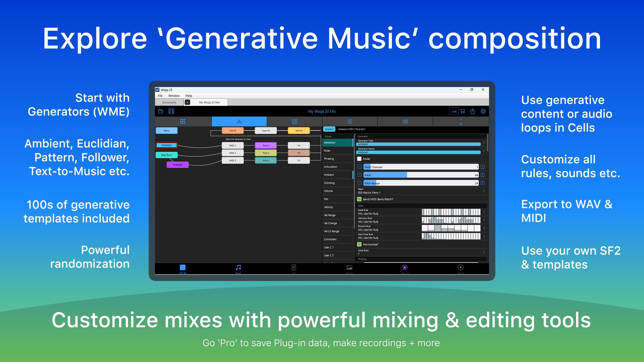Screen dimensions: 644x362
Task: Open the shopping cart store icon
Action: (x=462, y=111)
